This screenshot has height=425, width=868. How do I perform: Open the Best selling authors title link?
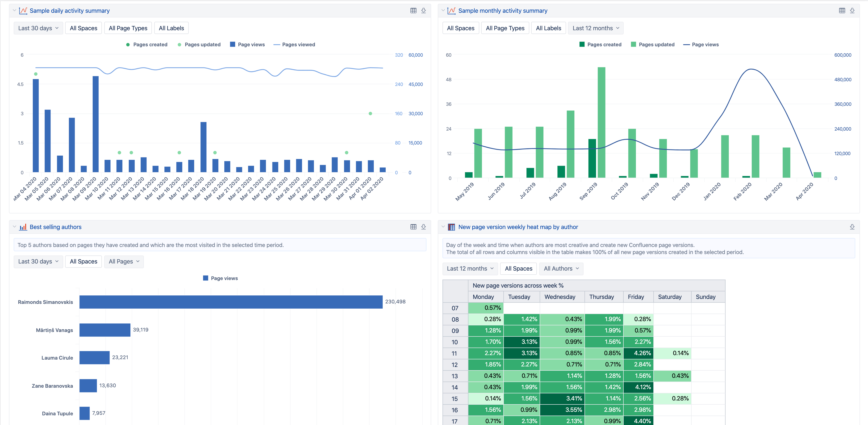point(56,227)
